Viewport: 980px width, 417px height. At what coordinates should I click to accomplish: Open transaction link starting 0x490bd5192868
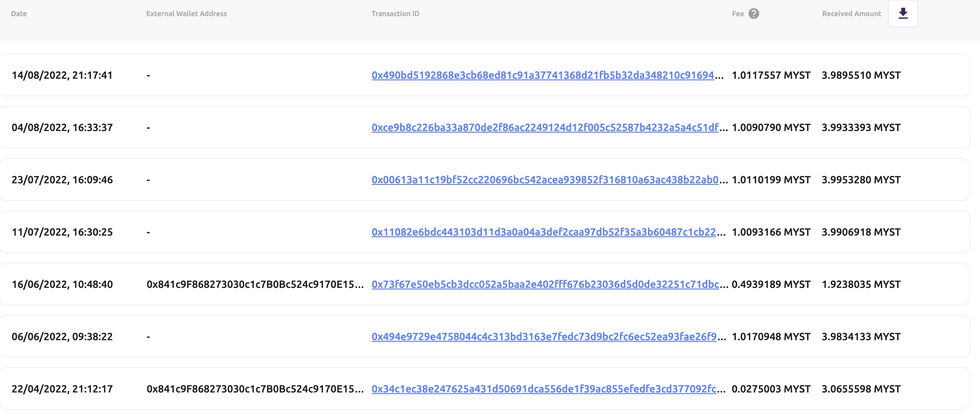pyautogui.click(x=543, y=75)
